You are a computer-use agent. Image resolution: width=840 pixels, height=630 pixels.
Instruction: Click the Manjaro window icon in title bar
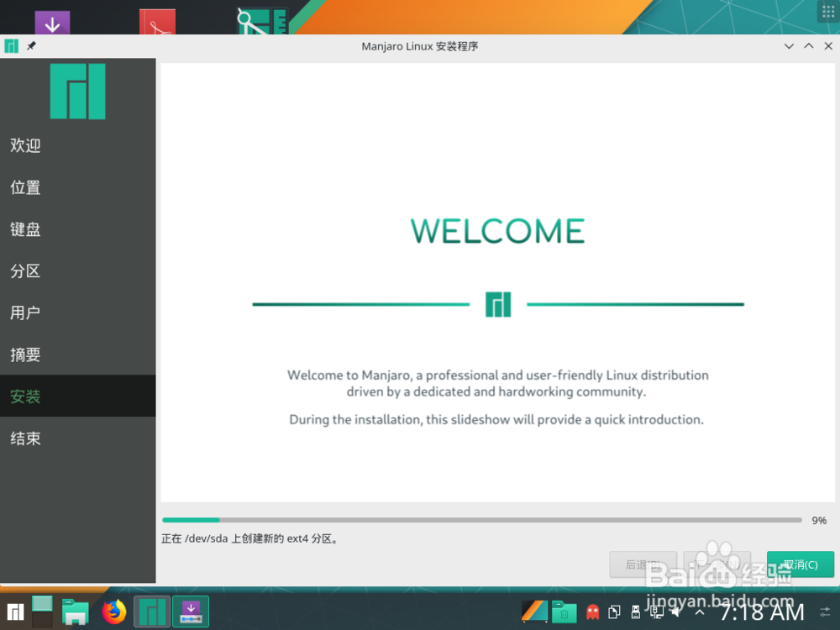tap(11, 46)
